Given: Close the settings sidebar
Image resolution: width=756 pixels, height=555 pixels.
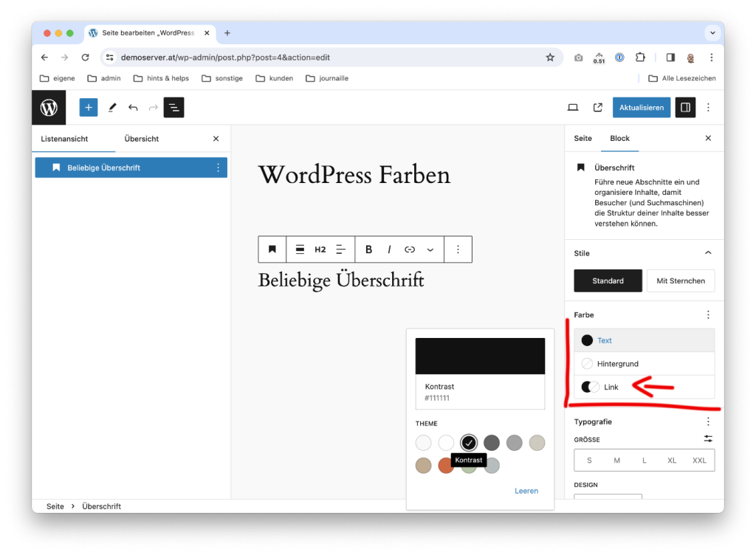Looking at the screenshot, I should click(708, 138).
